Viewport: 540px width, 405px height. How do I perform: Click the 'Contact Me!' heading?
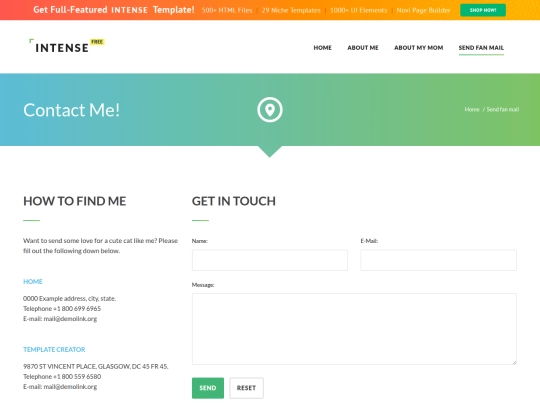(72, 110)
